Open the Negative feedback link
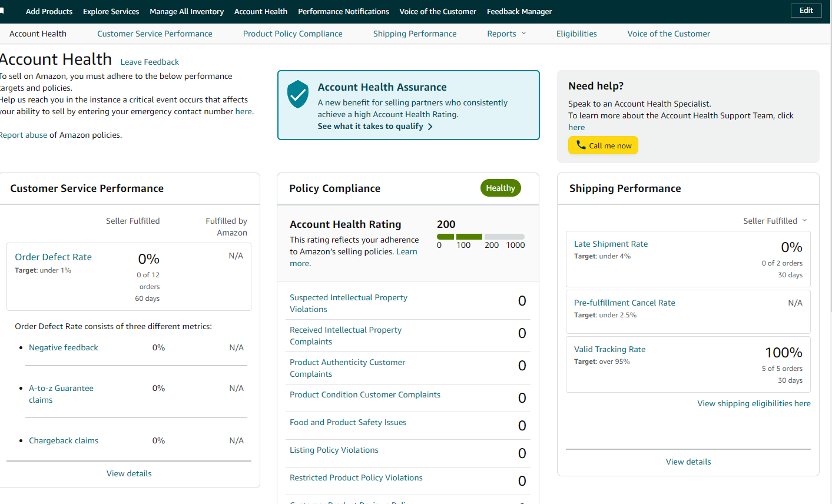 tap(64, 347)
